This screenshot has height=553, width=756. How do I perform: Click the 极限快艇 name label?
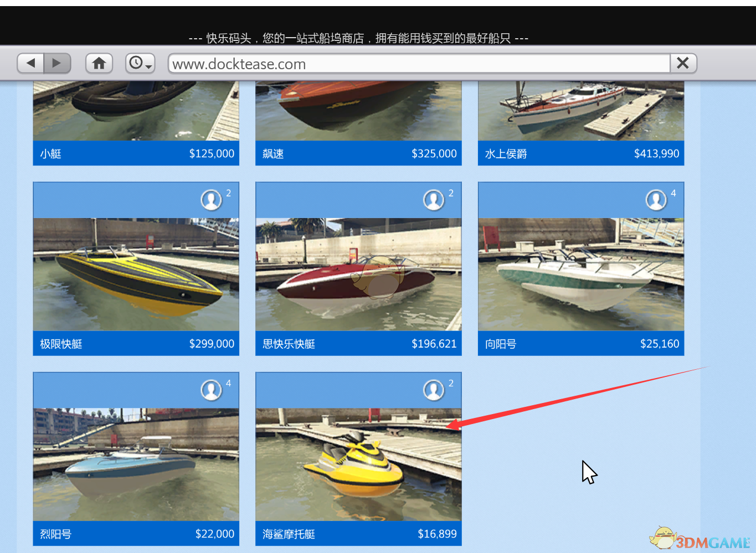pos(61,344)
